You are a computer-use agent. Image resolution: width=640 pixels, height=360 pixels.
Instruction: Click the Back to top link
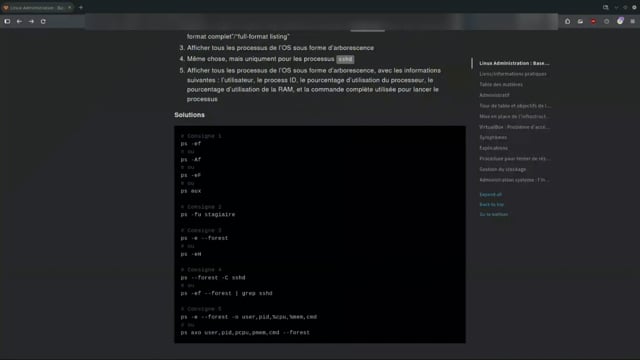click(x=491, y=204)
